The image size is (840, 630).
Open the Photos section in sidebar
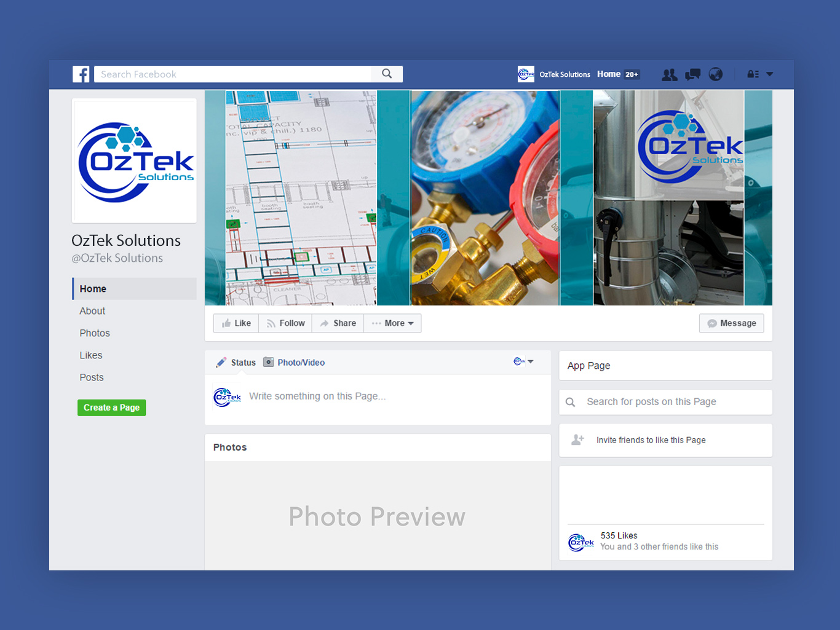coord(95,333)
